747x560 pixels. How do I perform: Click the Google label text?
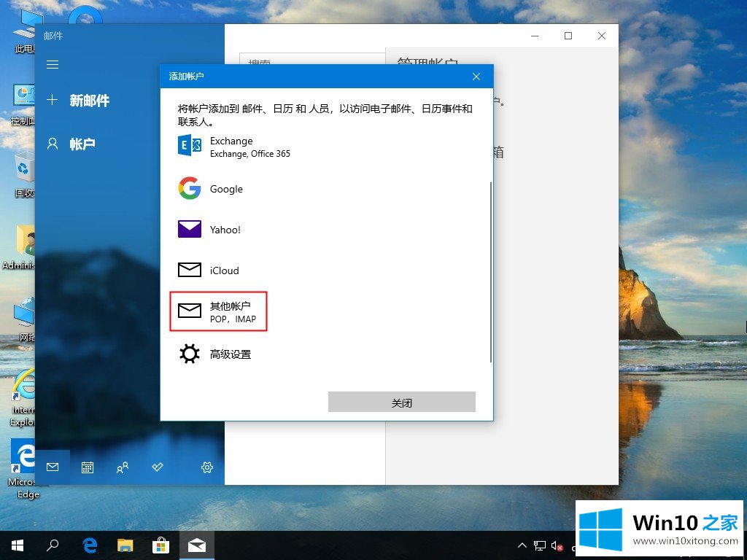point(226,189)
